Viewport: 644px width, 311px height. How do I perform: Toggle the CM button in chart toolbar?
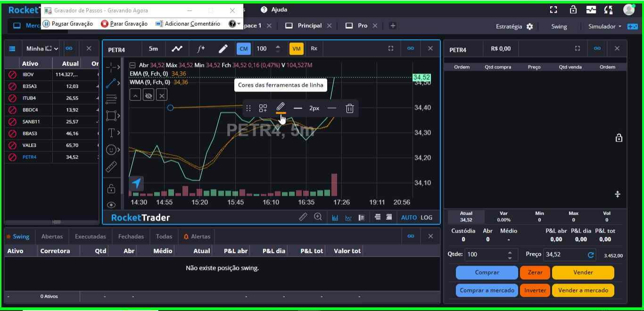pyautogui.click(x=244, y=49)
